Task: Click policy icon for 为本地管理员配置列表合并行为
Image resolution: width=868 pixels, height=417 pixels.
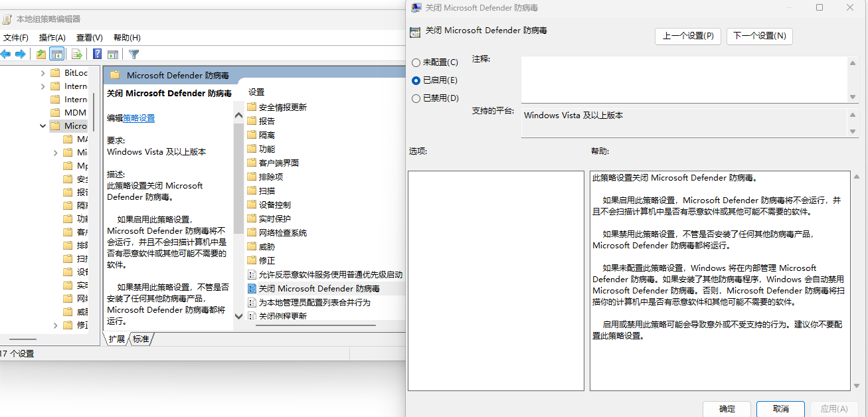Action: pyautogui.click(x=252, y=302)
